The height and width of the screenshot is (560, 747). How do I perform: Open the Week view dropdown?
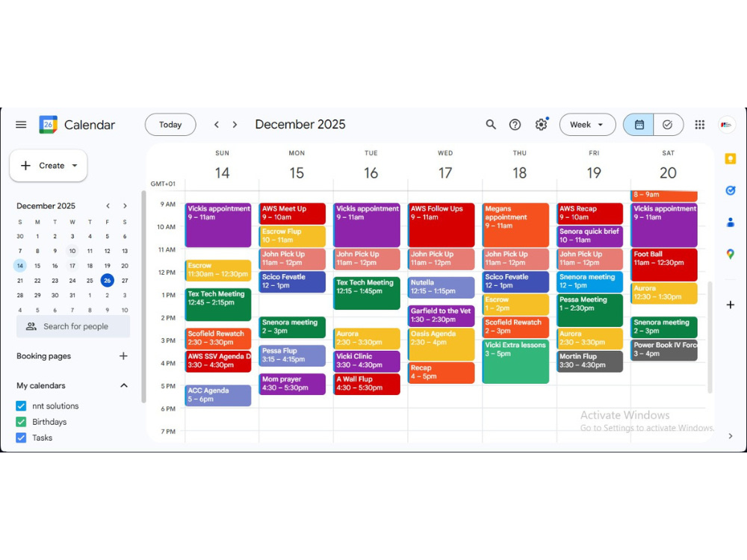pos(587,125)
